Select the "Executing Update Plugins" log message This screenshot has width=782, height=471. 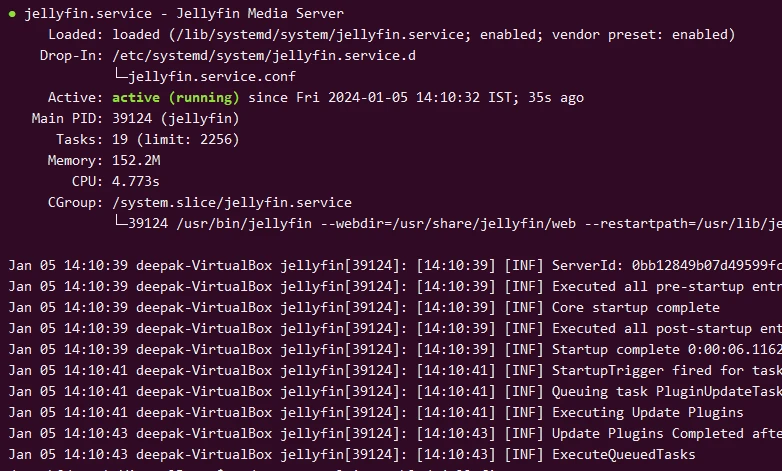(x=647, y=412)
